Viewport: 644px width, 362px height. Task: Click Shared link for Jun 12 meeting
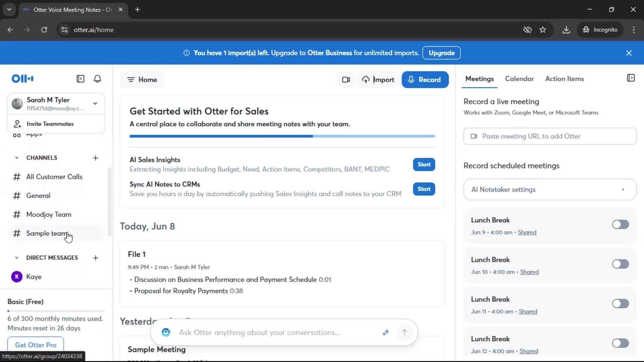click(529, 351)
